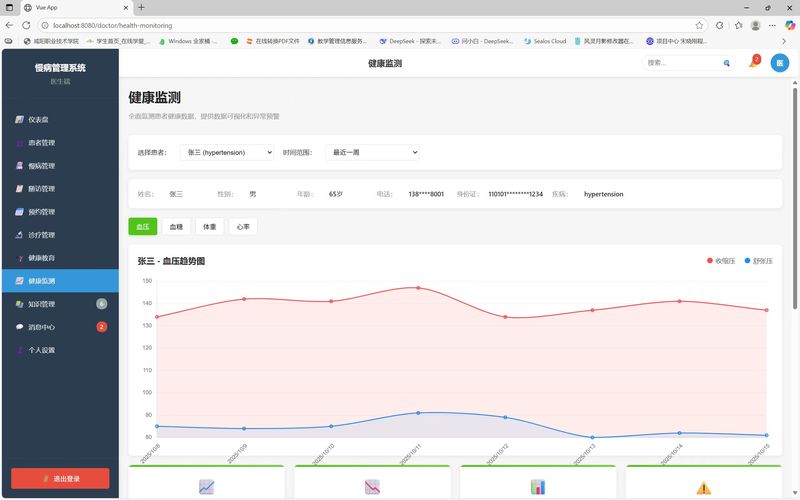Screen dimensions: 800x500
Task: Click the warning triangle card icon
Action: 703,487
